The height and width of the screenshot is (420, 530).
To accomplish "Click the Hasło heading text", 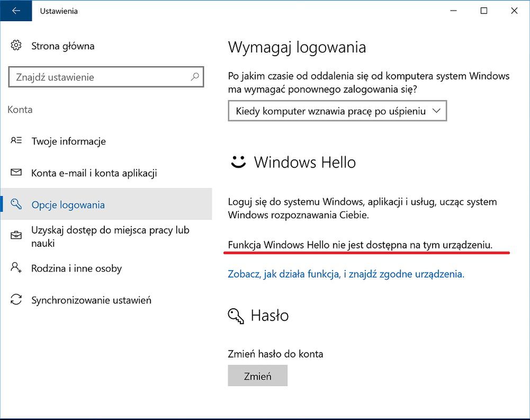I will 270,316.
